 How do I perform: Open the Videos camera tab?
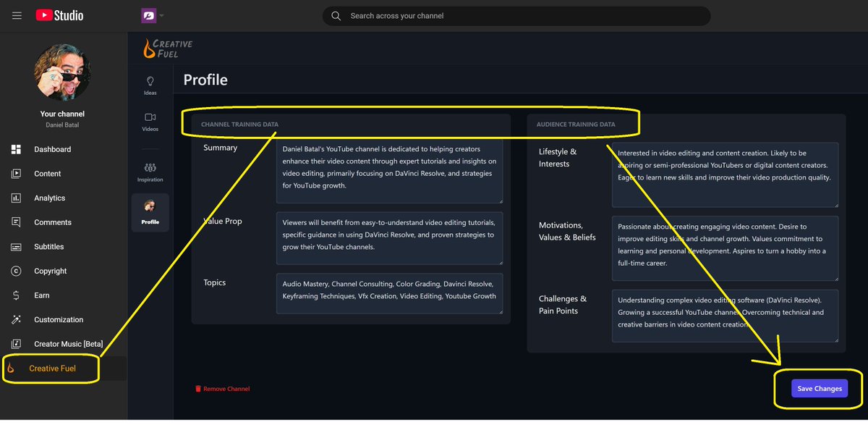[x=150, y=122]
